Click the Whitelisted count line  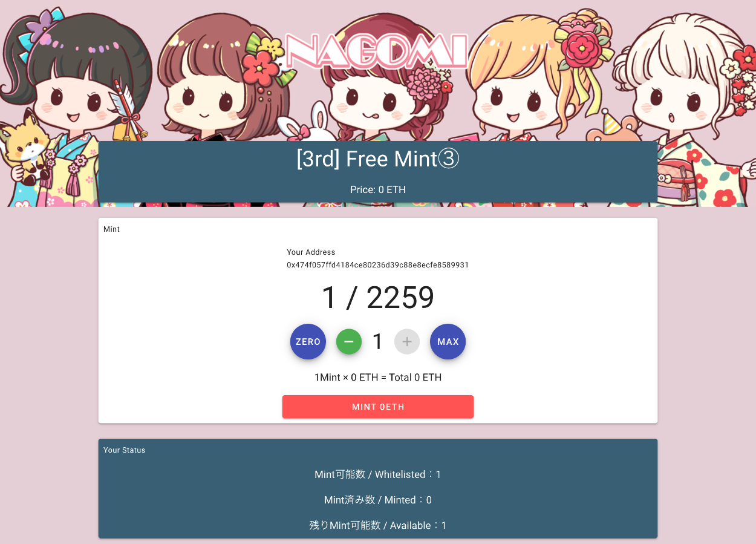[x=378, y=474]
